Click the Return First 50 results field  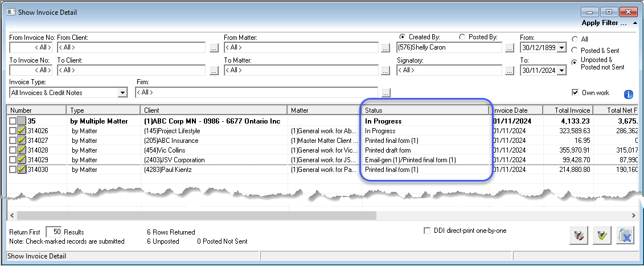click(54, 232)
